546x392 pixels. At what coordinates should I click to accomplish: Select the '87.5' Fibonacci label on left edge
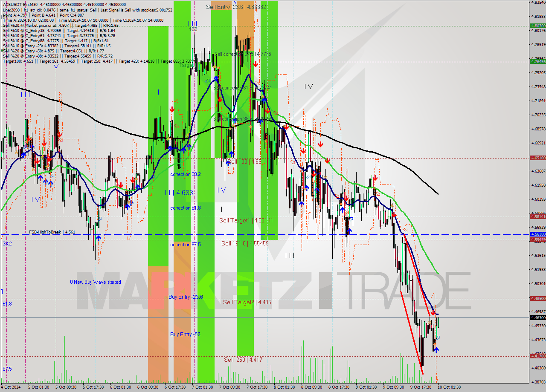pos(7,369)
